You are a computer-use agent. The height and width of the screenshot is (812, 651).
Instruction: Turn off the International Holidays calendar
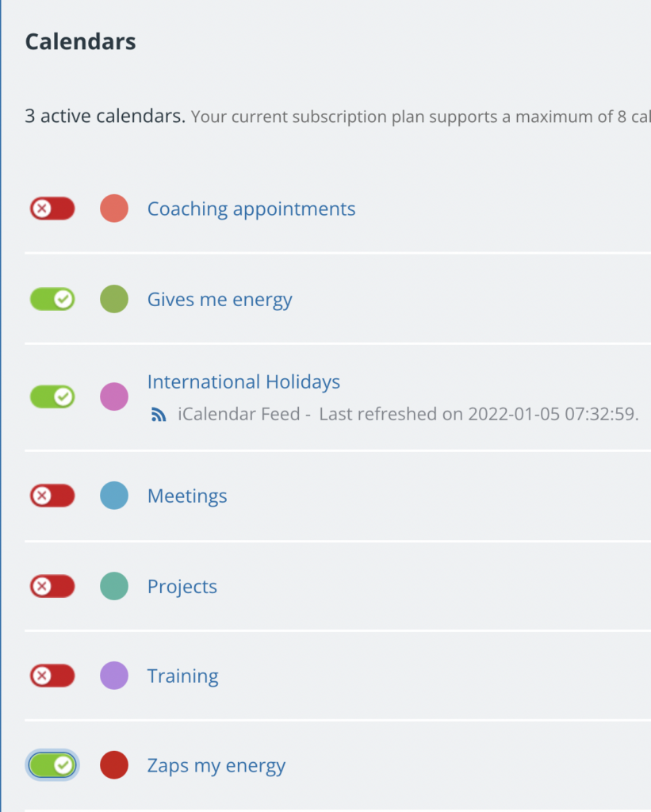(x=52, y=396)
